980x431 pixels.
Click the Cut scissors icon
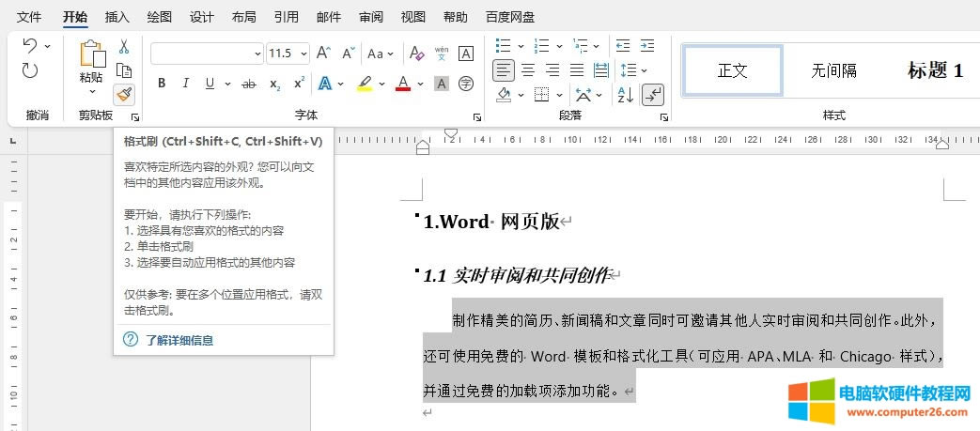coord(123,47)
